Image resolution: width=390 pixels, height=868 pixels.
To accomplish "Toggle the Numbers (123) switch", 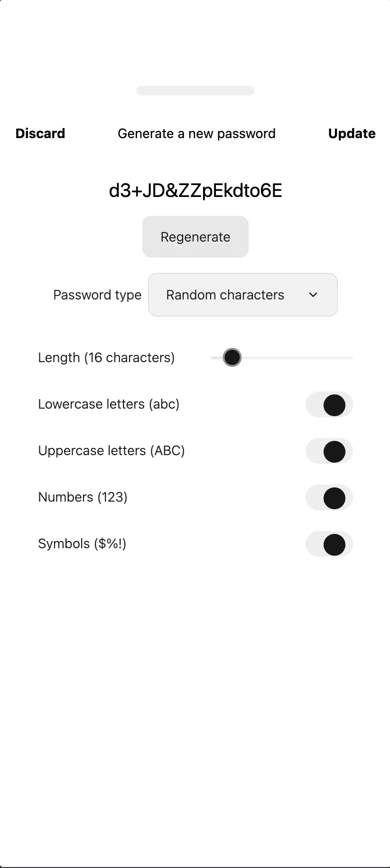I will [x=329, y=498].
